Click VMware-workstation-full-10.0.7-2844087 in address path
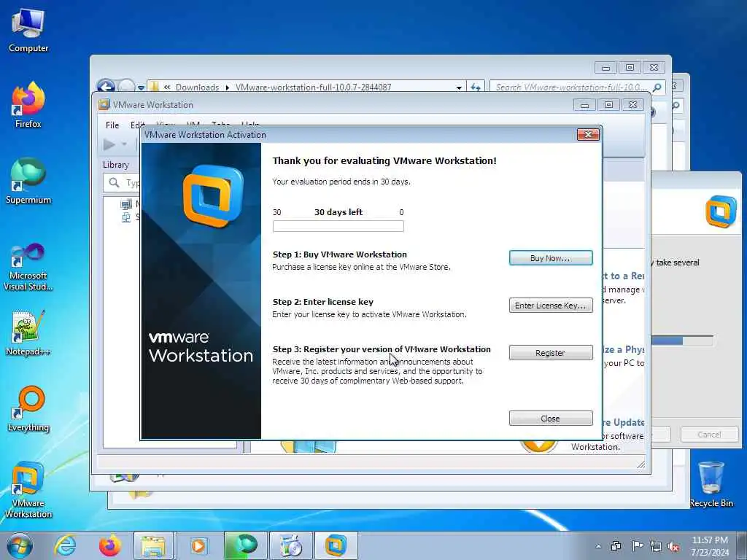 click(x=313, y=87)
